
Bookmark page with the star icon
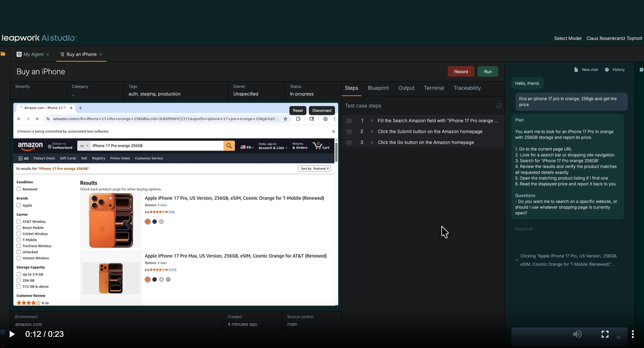[x=285, y=119]
